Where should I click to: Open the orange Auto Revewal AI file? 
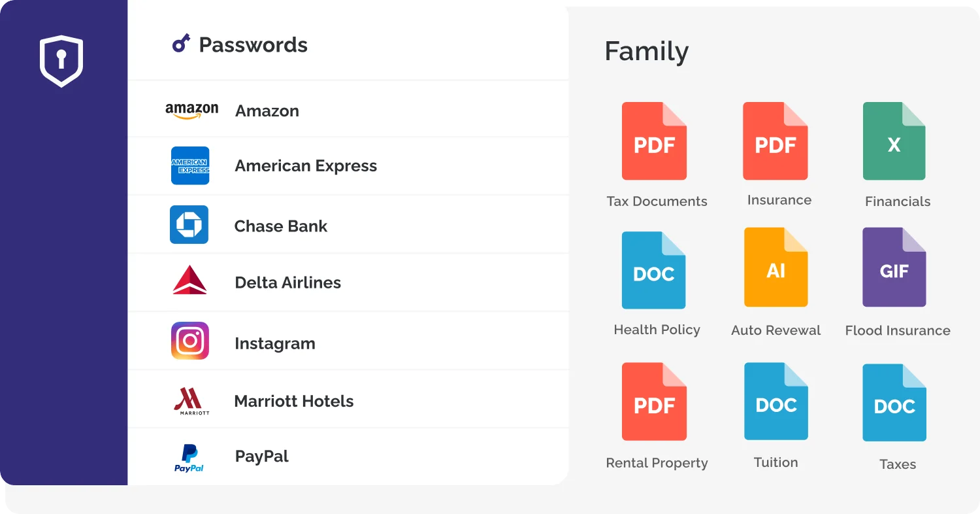[x=776, y=267]
